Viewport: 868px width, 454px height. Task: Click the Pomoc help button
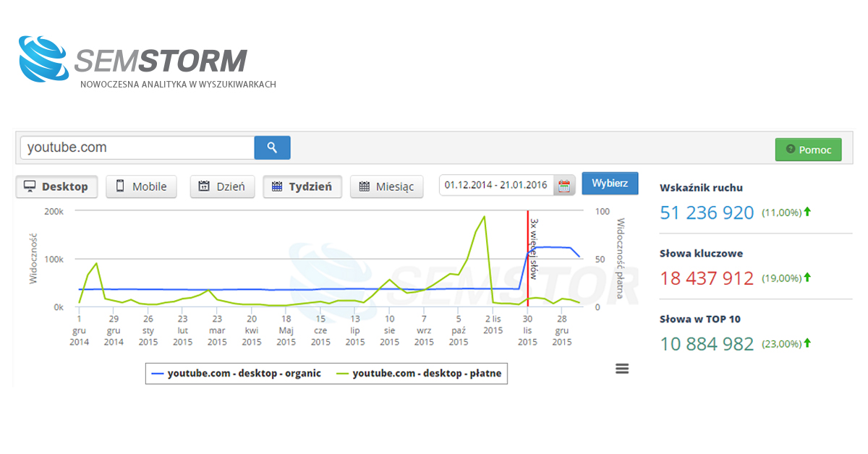coord(808,150)
